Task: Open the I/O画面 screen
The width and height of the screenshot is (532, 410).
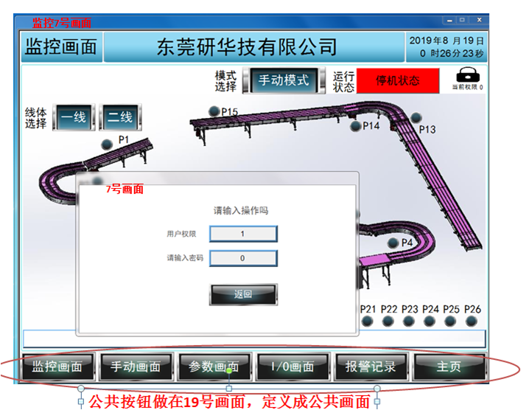Action: 292,366
